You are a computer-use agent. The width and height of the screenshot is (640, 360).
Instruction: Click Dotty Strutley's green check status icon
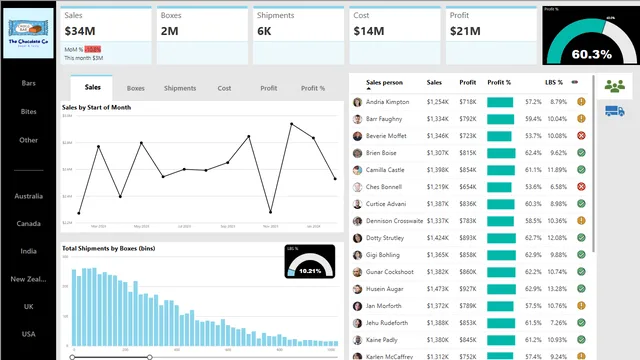581,238
